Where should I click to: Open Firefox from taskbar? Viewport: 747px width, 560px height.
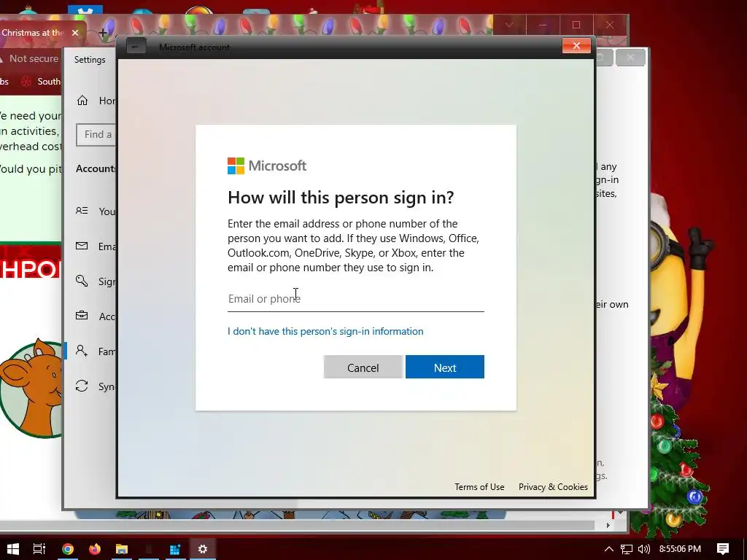(94, 549)
